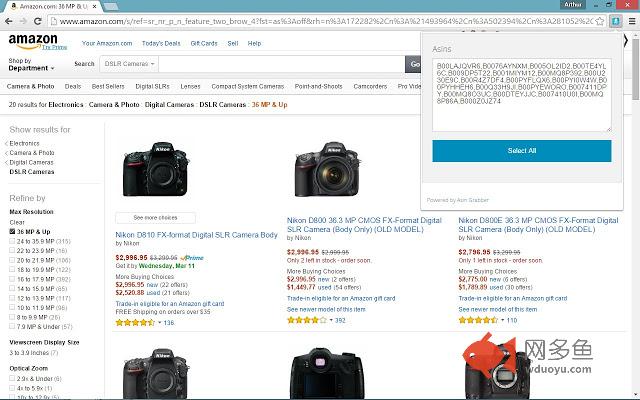
Task: Open the Best Sellers nav tab
Action: point(108,86)
